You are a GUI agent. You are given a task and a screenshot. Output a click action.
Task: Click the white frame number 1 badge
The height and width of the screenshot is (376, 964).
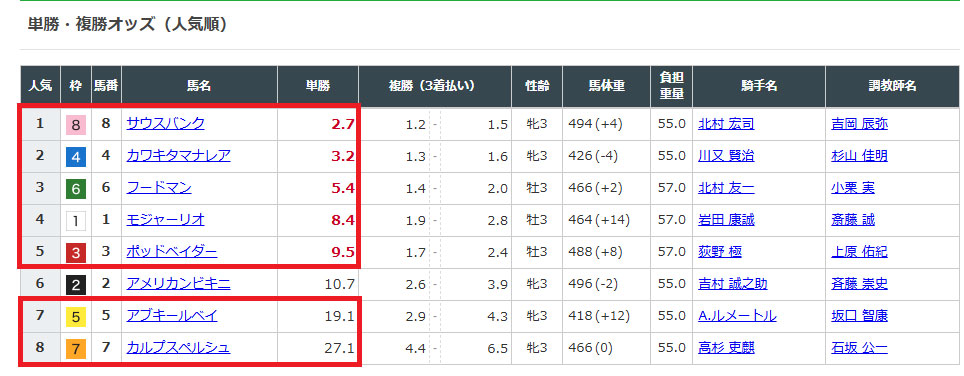[x=76, y=221]
